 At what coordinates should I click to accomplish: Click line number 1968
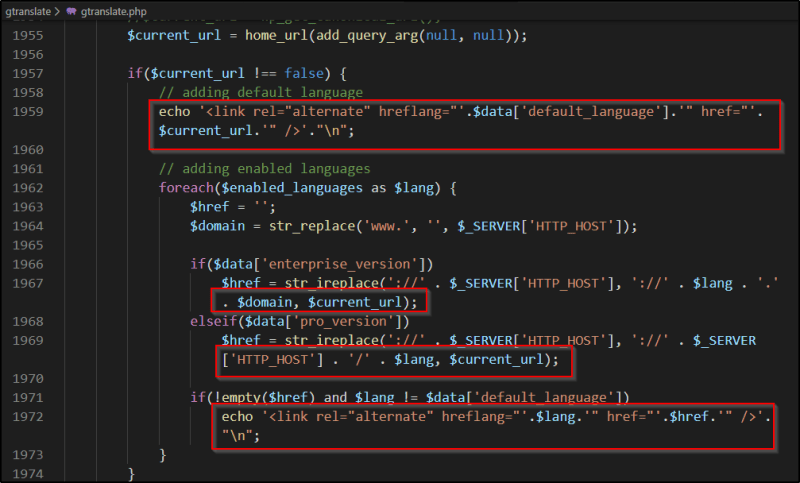click(28, 321)
